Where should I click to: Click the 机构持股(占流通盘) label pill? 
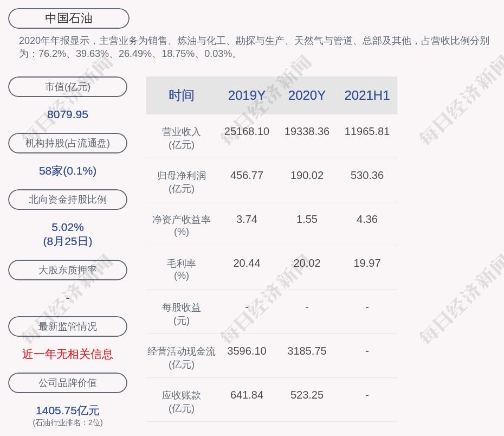click(x=68, y=143)
